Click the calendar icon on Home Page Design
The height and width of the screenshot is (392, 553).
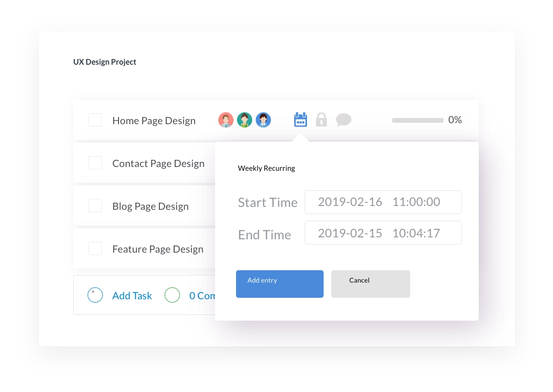pos(300,120)
